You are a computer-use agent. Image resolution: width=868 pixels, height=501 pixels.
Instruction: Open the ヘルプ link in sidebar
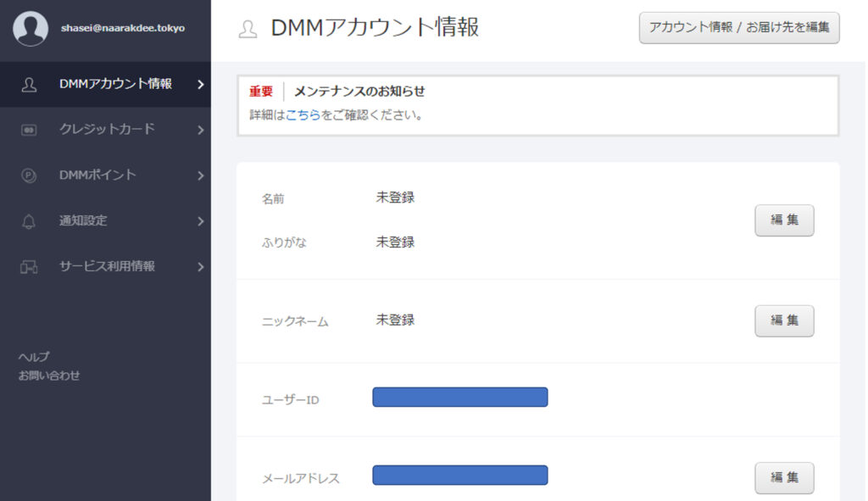point(34,357)
